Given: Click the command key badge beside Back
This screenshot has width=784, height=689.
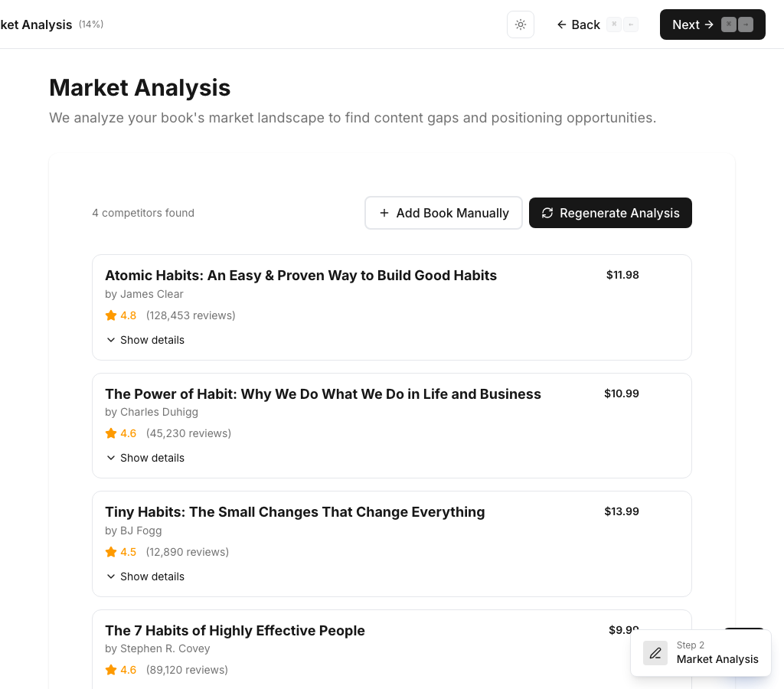Looking at the screenshot, I should tap(614, 24).
